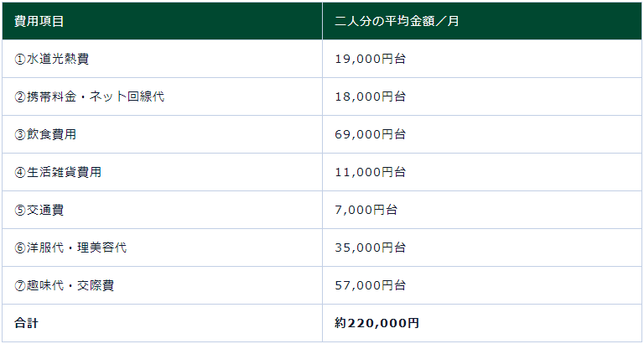Select the 合計 total label cell

(26, 323)
